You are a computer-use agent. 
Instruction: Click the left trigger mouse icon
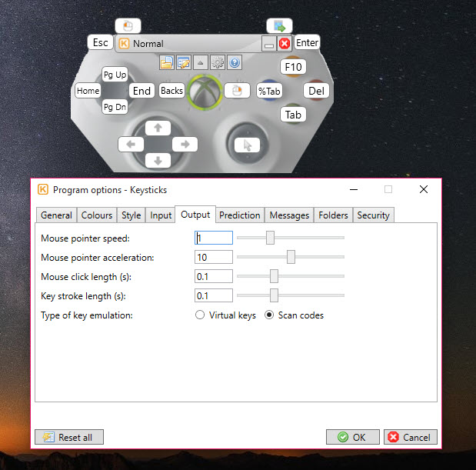[128, 26]
